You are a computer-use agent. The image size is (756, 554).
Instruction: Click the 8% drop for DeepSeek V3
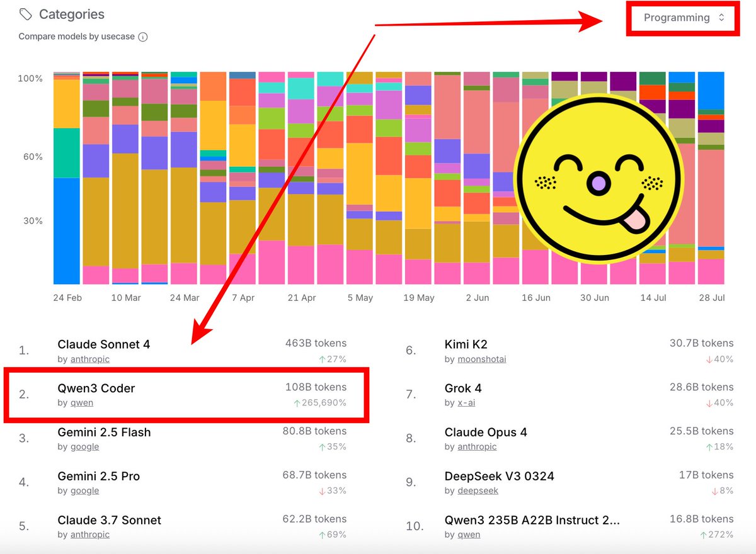coord(722,491)
